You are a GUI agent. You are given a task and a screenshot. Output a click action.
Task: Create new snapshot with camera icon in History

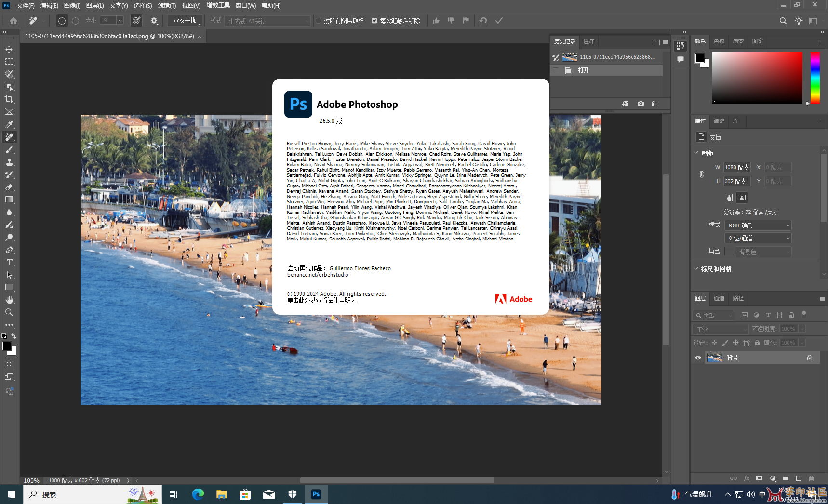(x=641, y=104)
